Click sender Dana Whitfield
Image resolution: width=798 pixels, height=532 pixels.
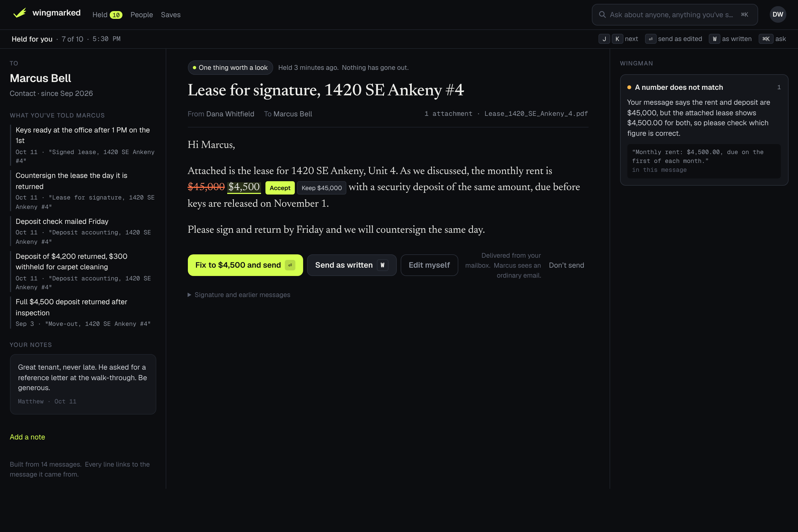pyautogui.click(x=230, y=114)
